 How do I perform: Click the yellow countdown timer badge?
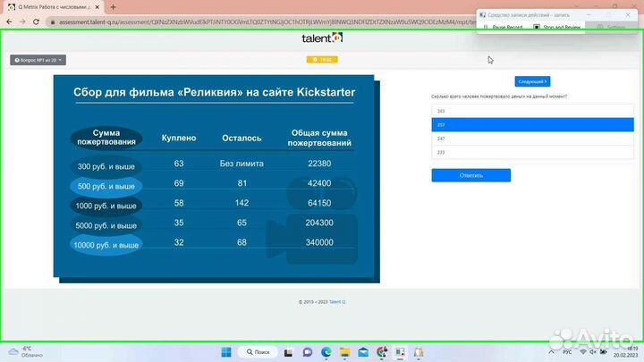click(322, 60)
